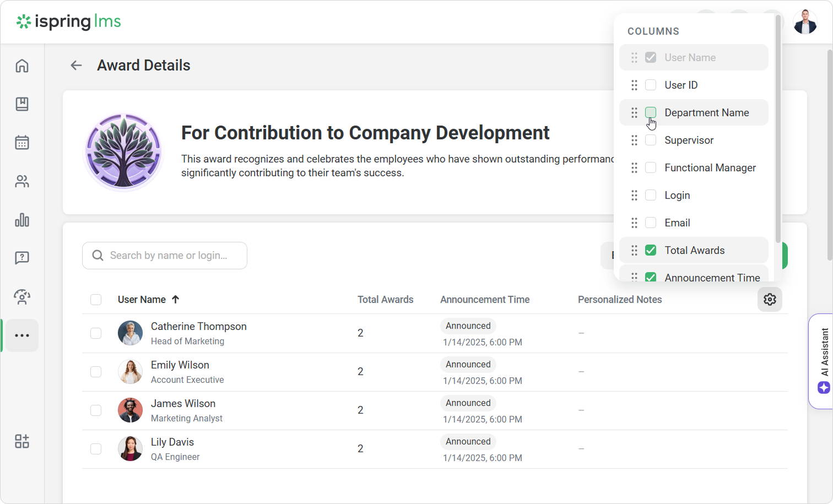Open the course catalog book icon
Image resolution: width=833 pixels, height=504 pixels.
[x=22, y=104]
